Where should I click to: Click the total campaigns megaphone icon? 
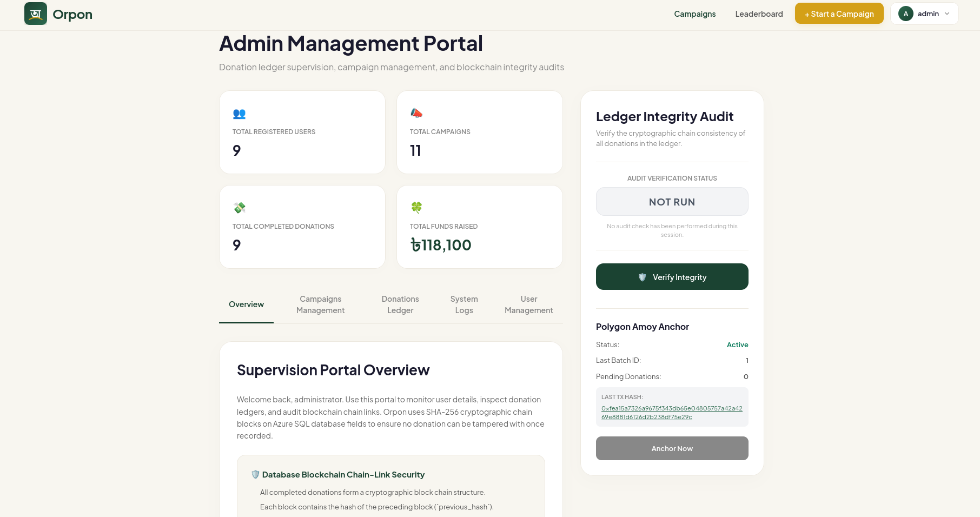(x=416, y=113)
